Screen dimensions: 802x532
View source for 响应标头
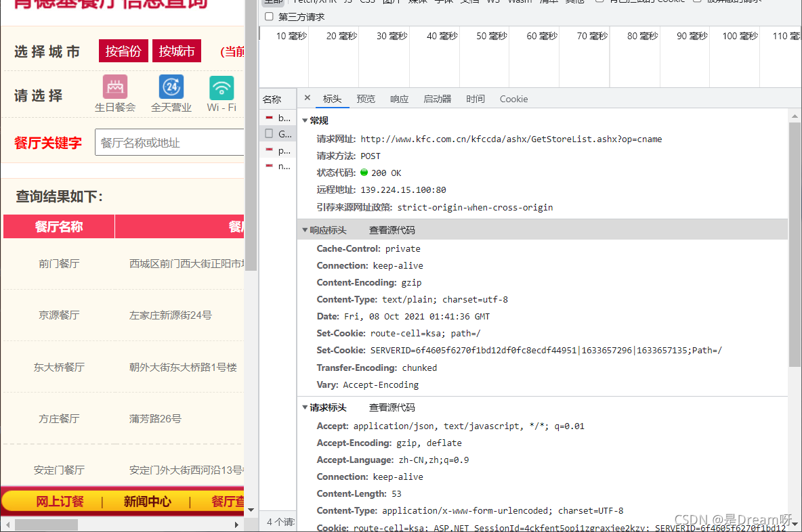(x=392, y=231)
